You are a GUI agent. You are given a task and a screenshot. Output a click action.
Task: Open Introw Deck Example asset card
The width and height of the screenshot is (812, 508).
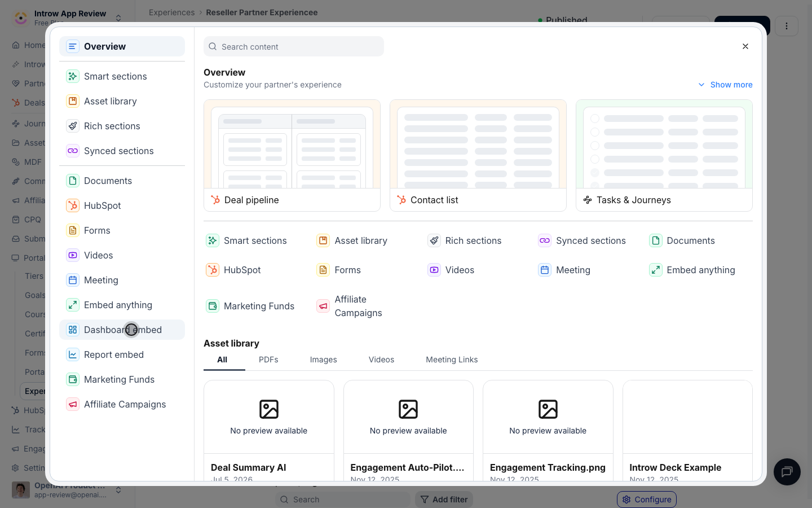[687, 430]
